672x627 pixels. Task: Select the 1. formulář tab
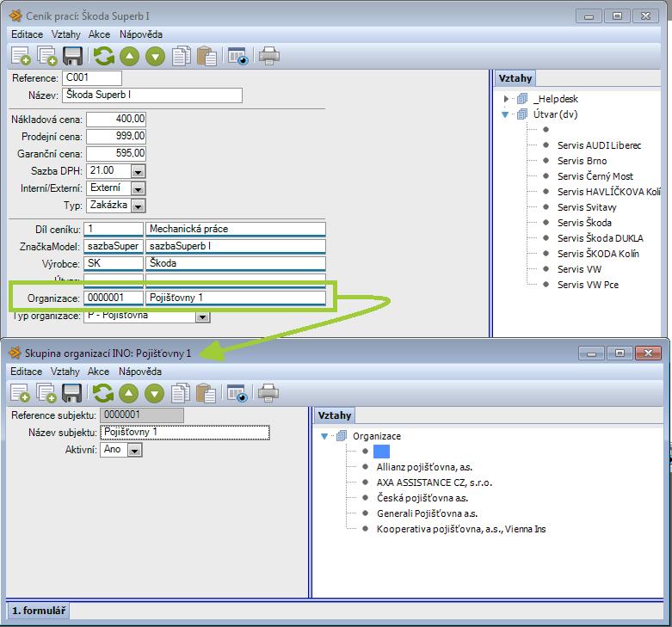pyautogui.click(x=39, y=611)
